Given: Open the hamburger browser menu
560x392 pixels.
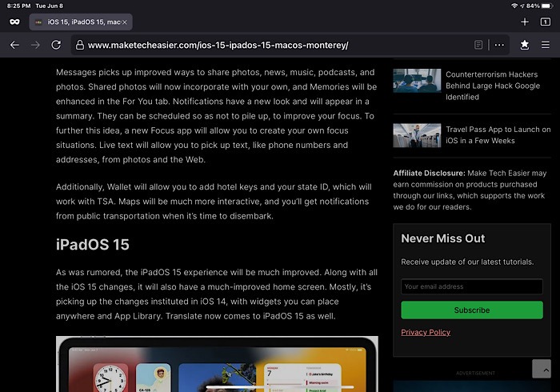Looking at the screenshot, I should point(545,45).
